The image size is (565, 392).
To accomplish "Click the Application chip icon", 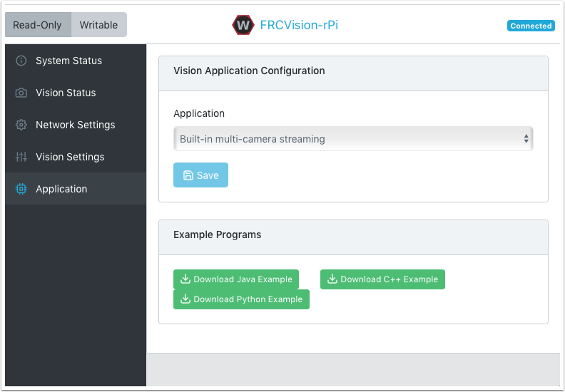I will 21,189.
